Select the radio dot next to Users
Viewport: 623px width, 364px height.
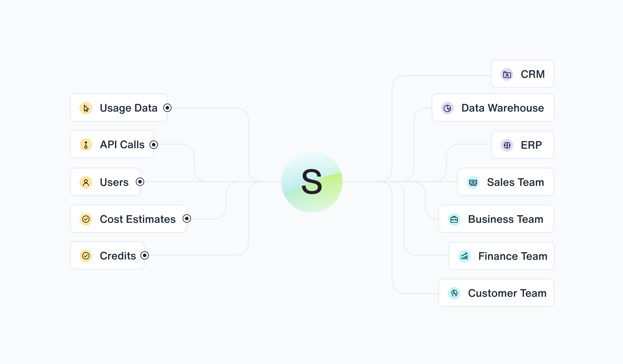(140, 182)
